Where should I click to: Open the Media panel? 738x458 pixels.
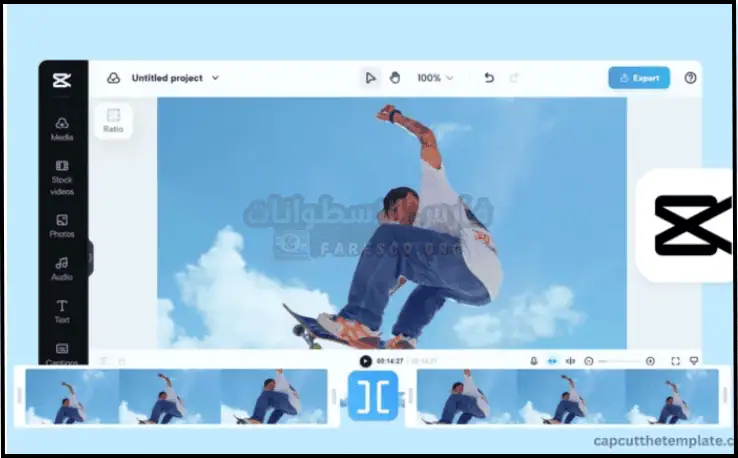(x=62, y=128)
